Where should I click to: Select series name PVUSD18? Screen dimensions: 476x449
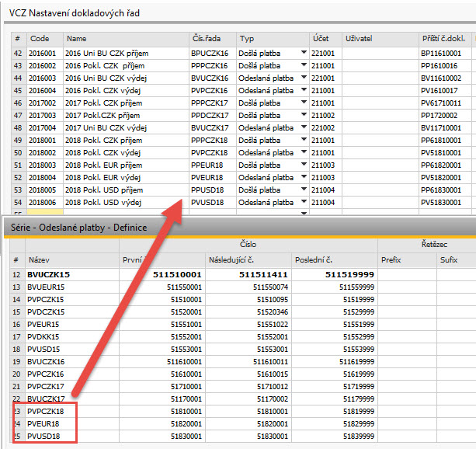click(72, 437)
